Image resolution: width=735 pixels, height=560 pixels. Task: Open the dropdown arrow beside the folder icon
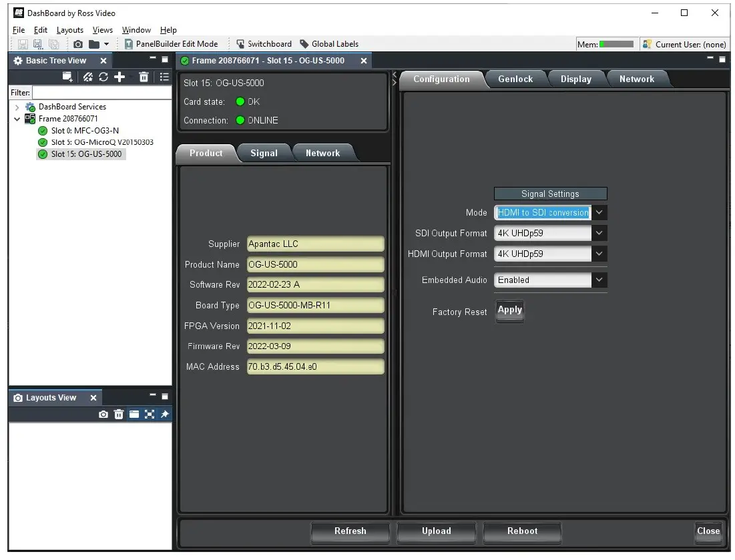click(106, 44)
